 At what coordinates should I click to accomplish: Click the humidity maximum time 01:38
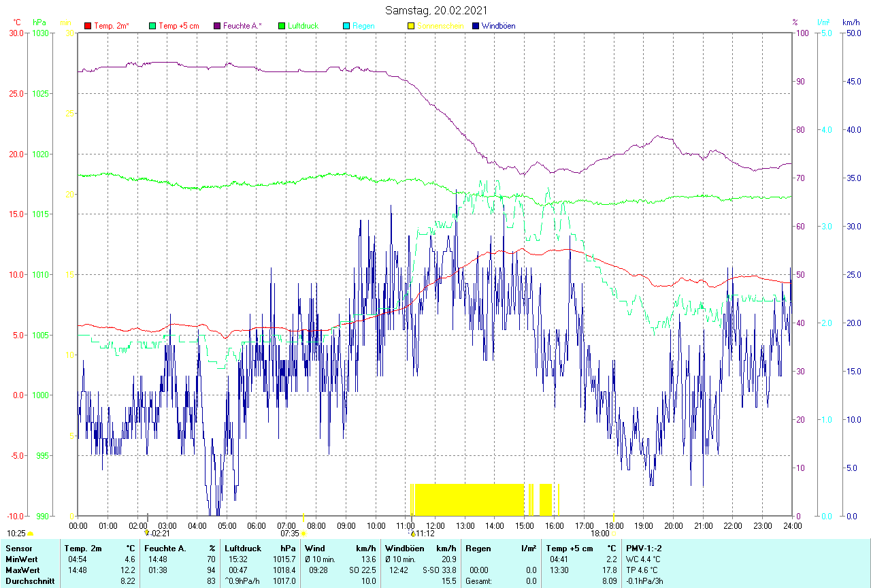coord(158,570)
